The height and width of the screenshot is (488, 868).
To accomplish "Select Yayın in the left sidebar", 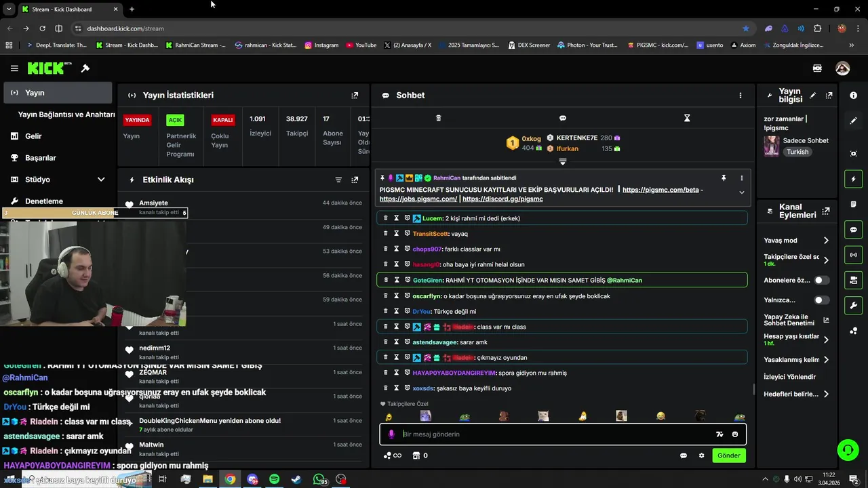I will point(58,93).
